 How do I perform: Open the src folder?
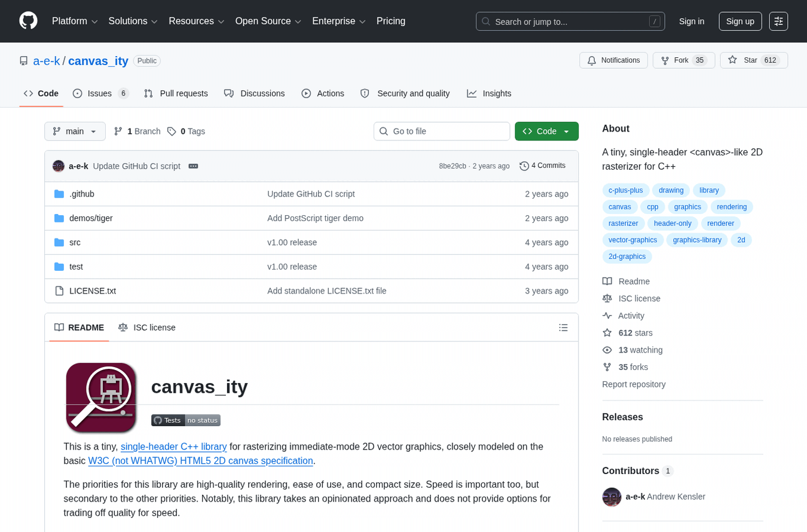tap(75, 243)
